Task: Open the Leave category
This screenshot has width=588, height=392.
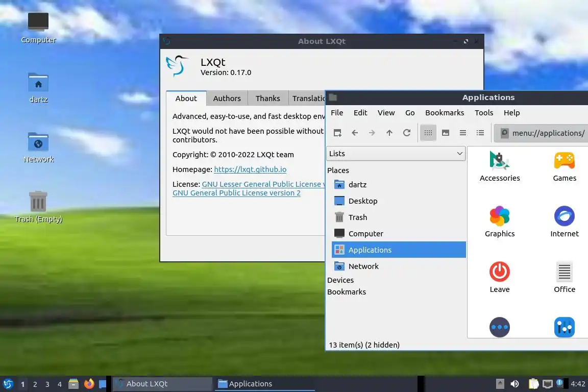Action: click(500, 277)
